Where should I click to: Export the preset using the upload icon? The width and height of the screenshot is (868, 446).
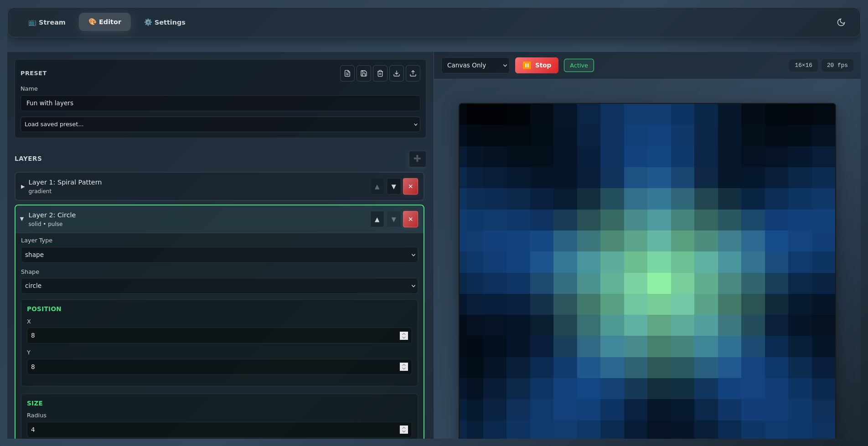(413, 73)
